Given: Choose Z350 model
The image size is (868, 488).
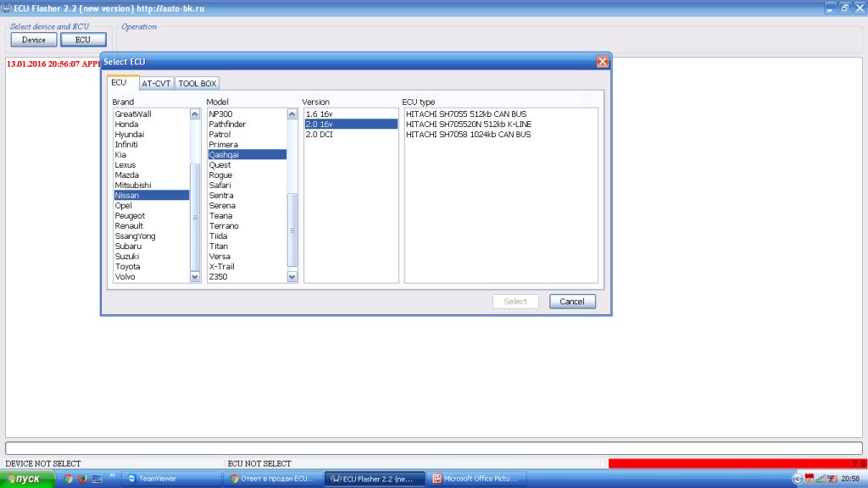Looking at the screenshot, I should coord(247,277).
